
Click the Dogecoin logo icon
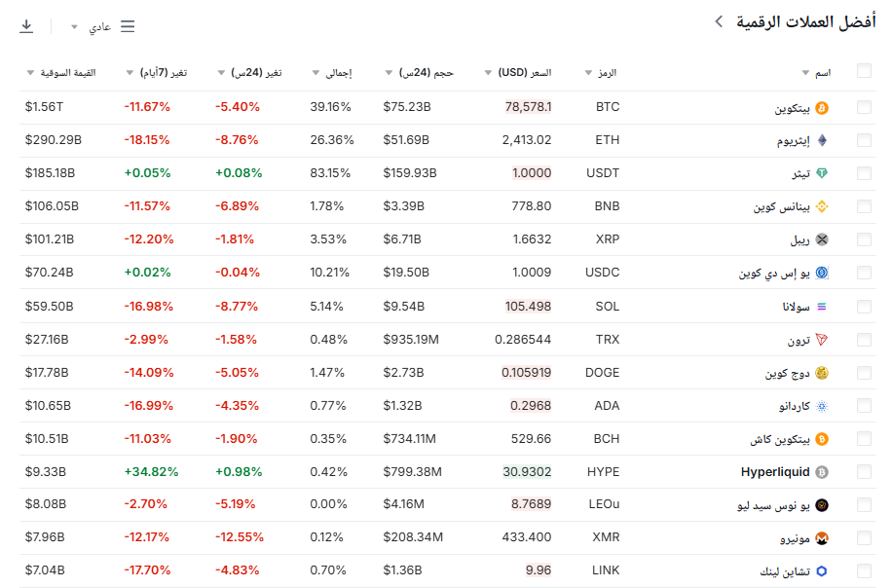822,373
